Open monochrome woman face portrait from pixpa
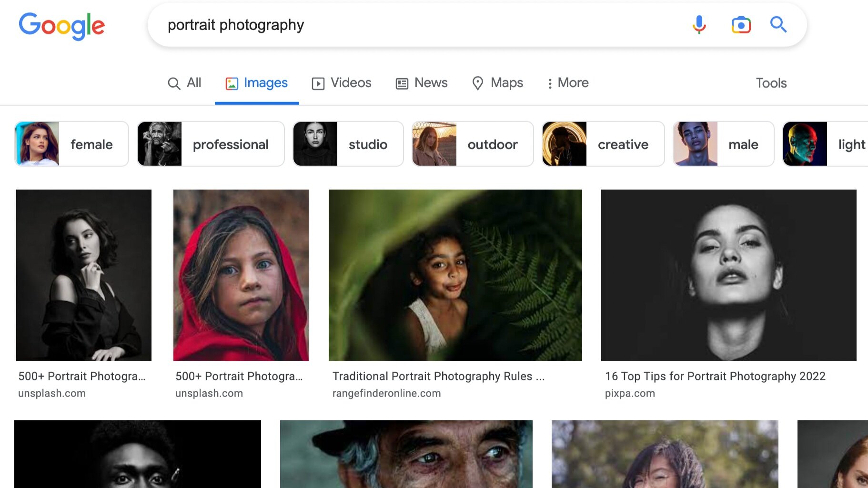868x488 pixels. tap(729, 275)
